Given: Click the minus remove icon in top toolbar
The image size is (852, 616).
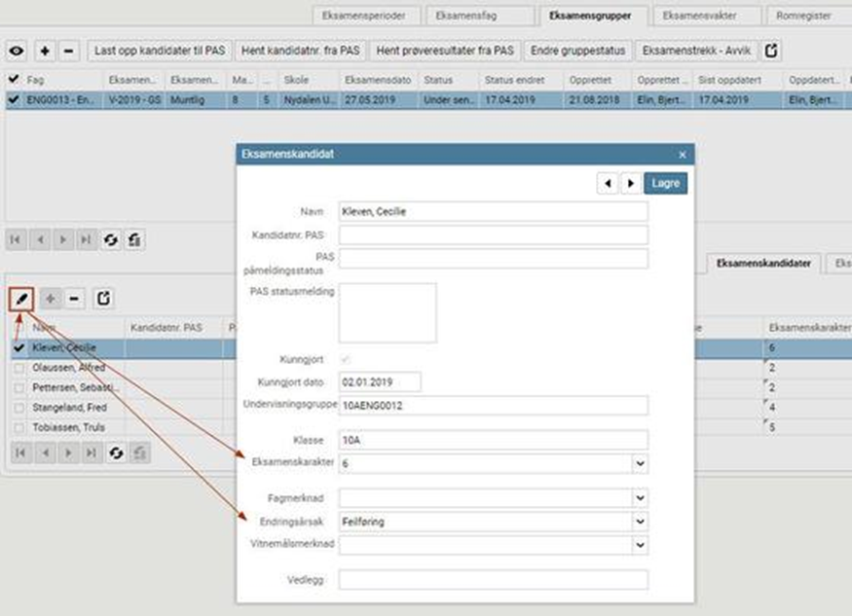Looking at the screenshot, I should [68, 51].
